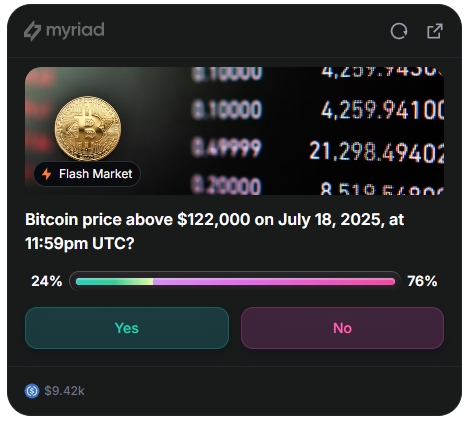This screenshot has height=425, width=472.
Task: Click the gold Bitcoin coin image
Action: click(x=88, y=129)
